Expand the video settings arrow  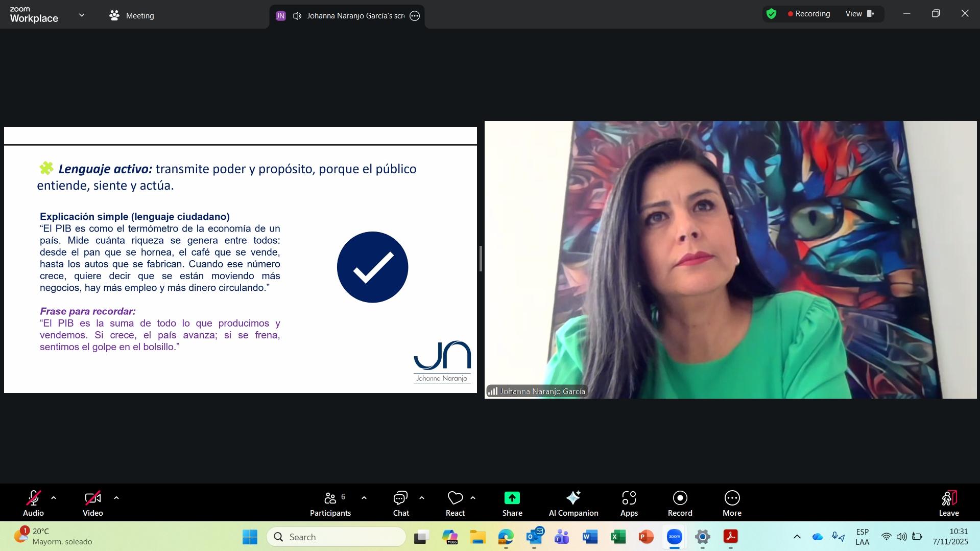tap(116, 498)
